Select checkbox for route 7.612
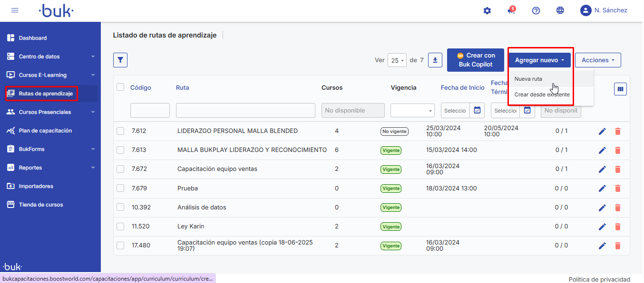This screenshot has height=283, width=644. pyautogui.click(x=120, y=131)
